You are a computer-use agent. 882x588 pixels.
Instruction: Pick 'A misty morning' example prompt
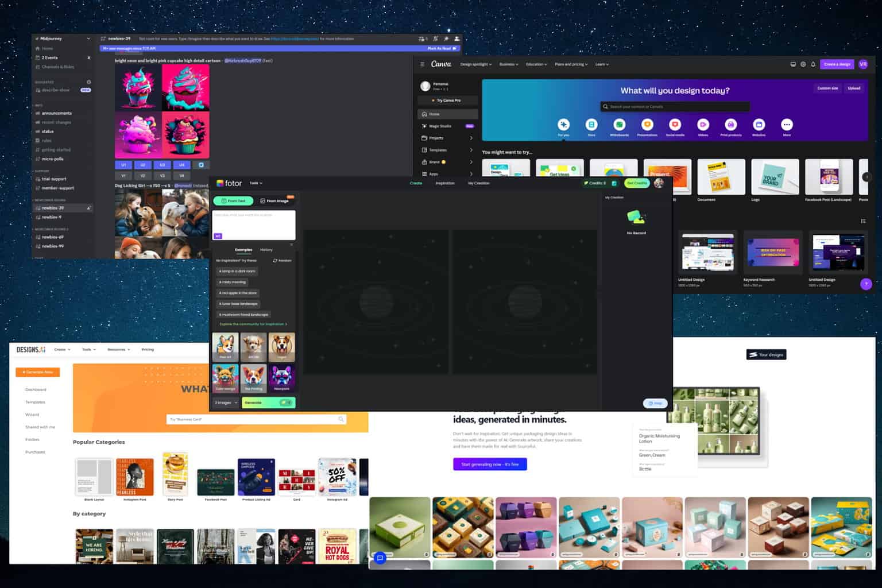[x=232, y=282]
